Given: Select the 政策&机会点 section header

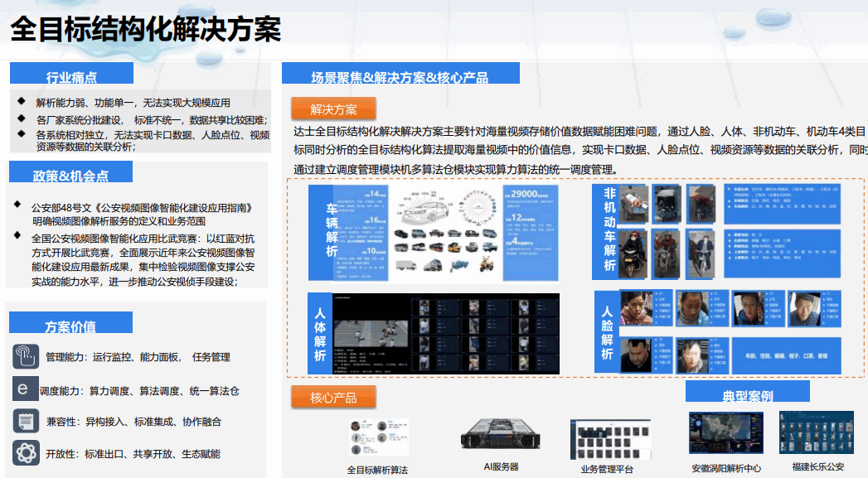Looking at the screenshot, I should pos(70,175).
